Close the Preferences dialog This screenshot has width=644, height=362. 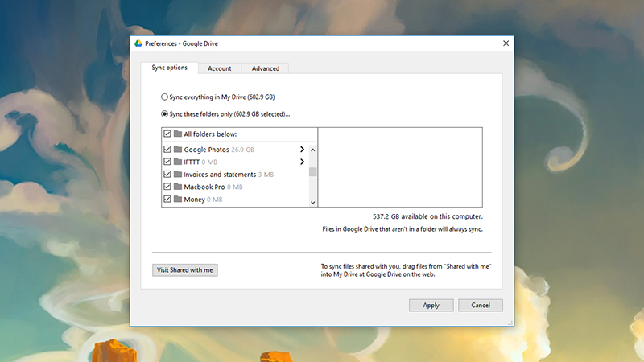[x=506, y=43]
